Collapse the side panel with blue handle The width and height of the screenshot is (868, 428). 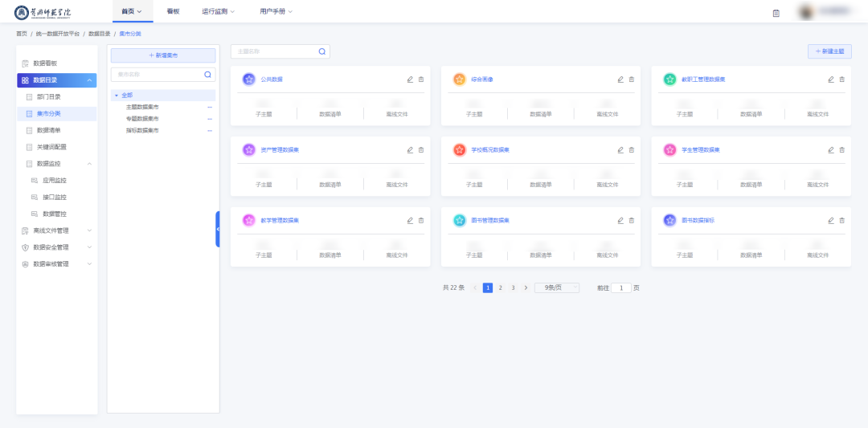tap(217, 229)
